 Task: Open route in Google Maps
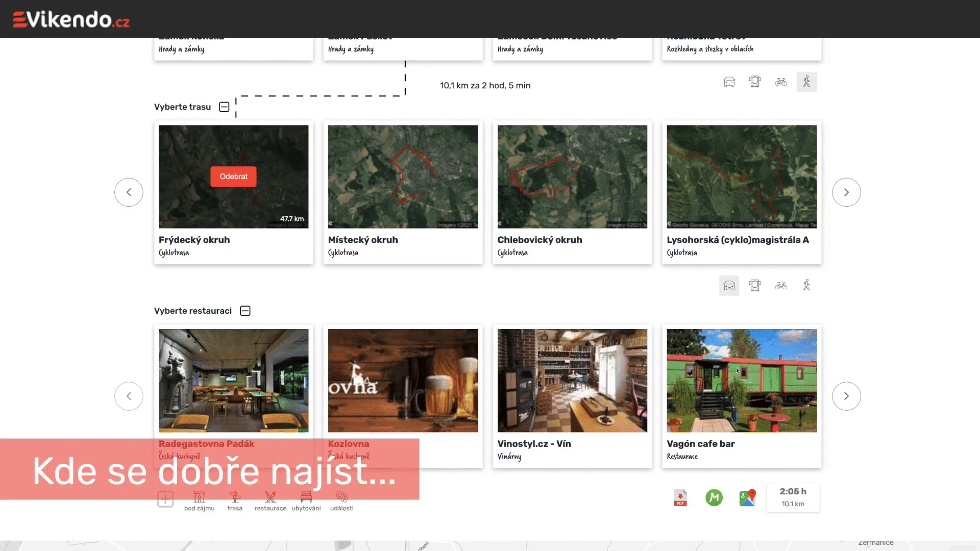[x=747, y=497]
